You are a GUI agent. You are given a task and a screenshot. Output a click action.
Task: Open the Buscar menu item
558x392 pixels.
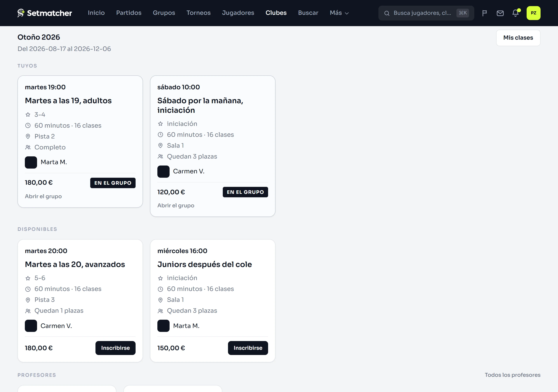tap(308, 13)
